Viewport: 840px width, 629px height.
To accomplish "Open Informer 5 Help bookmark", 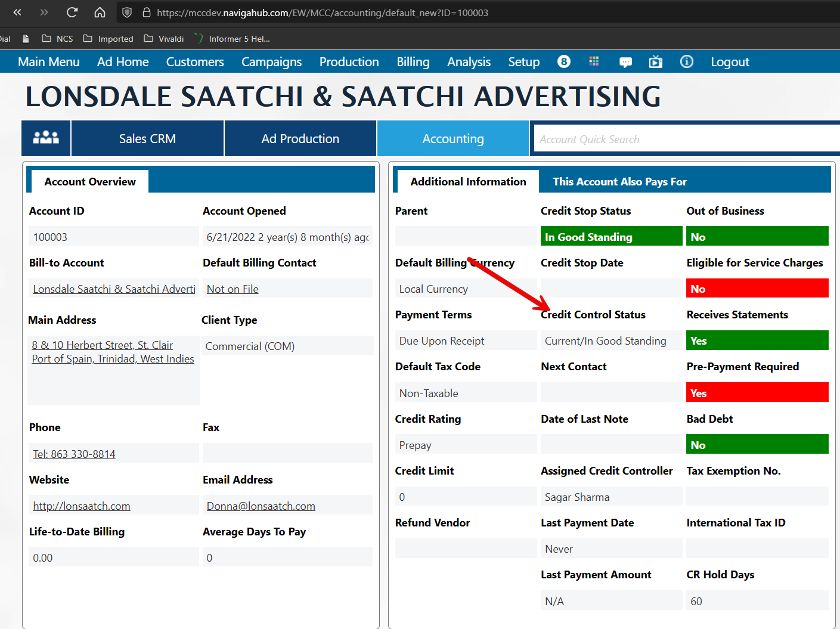I will click(233, 39).
